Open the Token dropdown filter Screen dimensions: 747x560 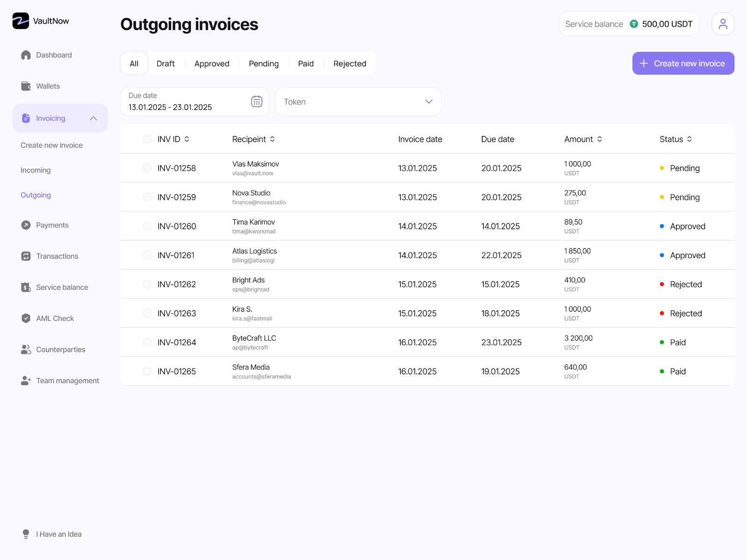click(358, 102)
